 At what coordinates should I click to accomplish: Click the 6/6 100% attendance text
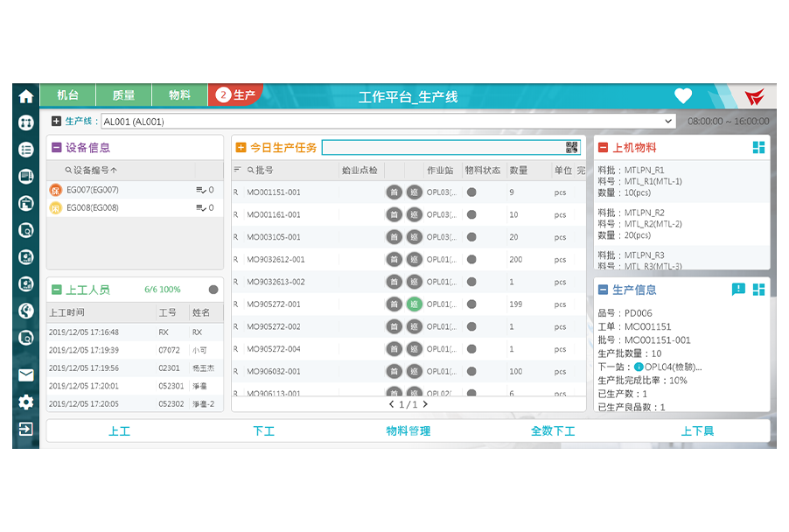(162, 290)
